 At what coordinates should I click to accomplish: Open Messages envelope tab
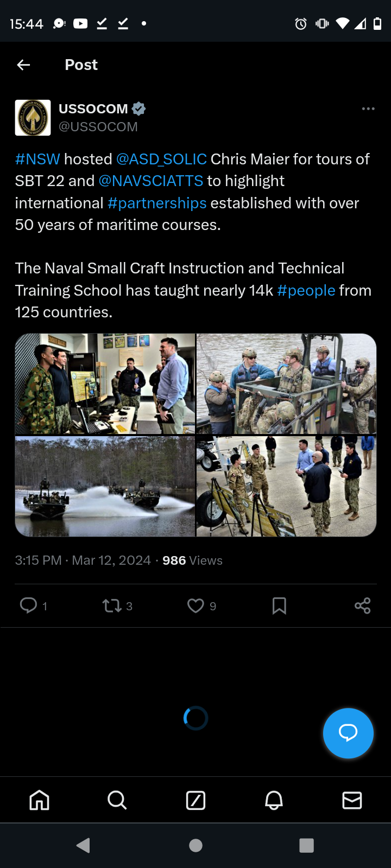pos(352,800)
